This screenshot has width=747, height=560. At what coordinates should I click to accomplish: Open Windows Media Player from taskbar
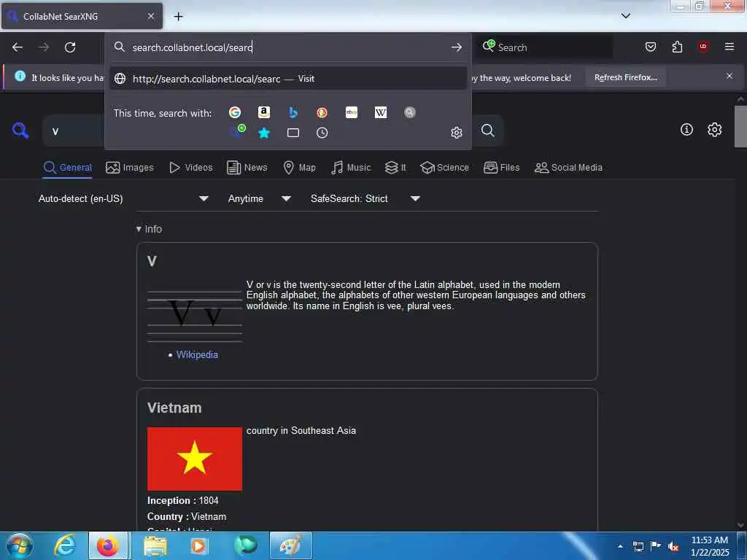tap(198, 545)
